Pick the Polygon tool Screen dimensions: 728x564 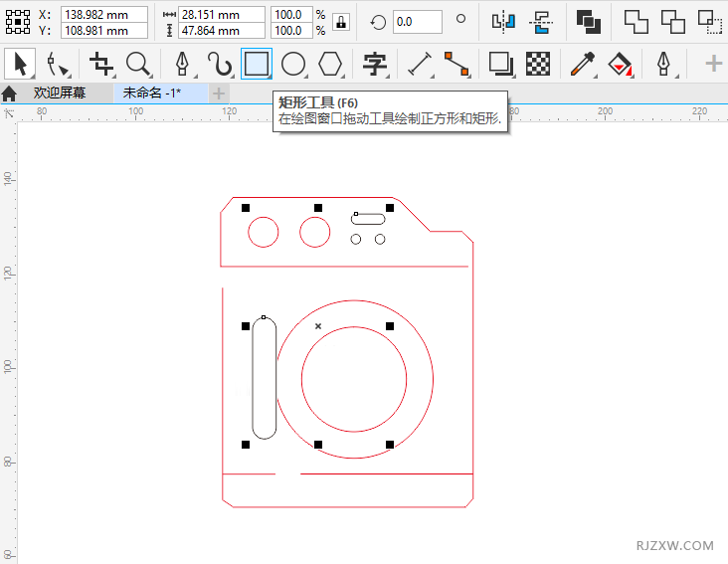coord(330,65)
